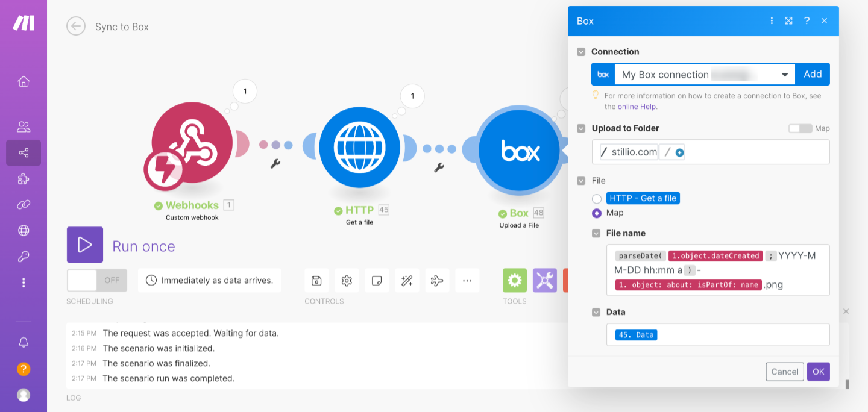The image size is (868, 412).
Task: Collapse the File name field checkbox
Action: 596,233
